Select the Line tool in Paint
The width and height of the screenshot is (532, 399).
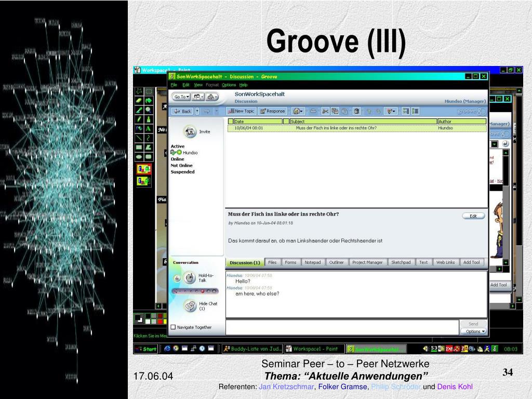[x=139, y=138]
